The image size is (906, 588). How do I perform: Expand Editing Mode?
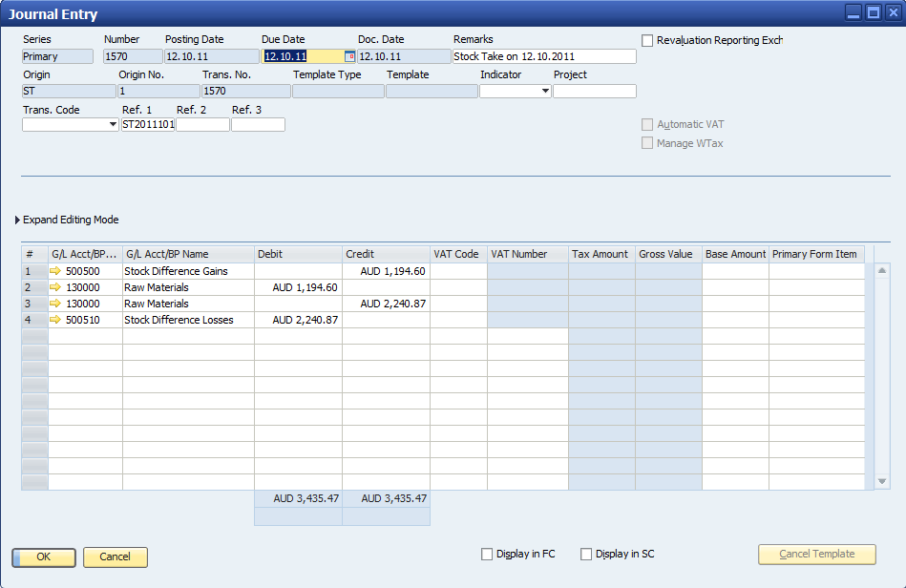click(x=67, y=220)
